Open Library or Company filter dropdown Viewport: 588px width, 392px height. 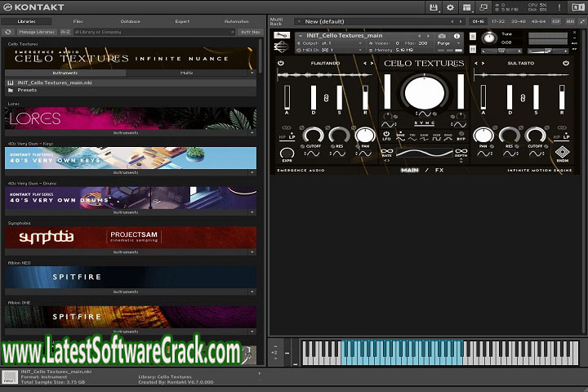point(233,33)
